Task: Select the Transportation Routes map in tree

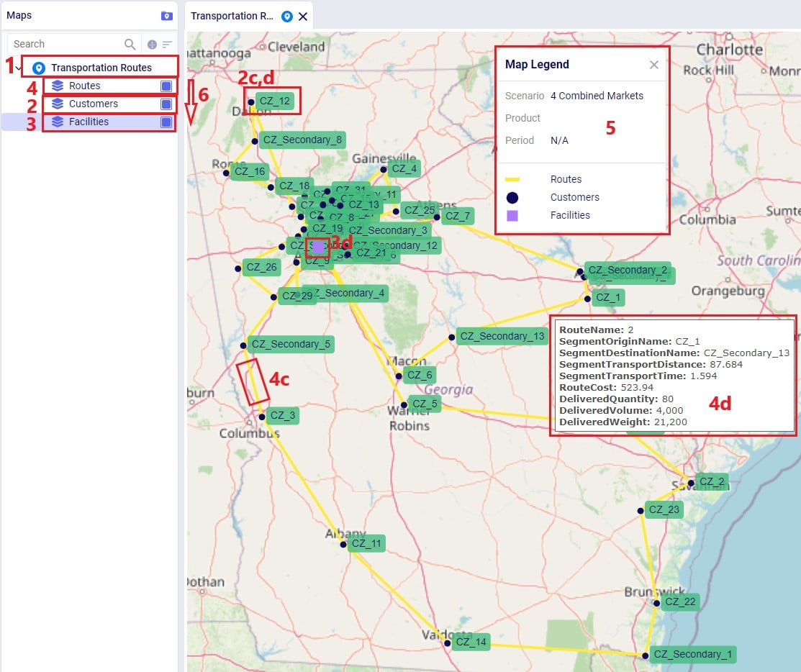Action: click(101, 68)
